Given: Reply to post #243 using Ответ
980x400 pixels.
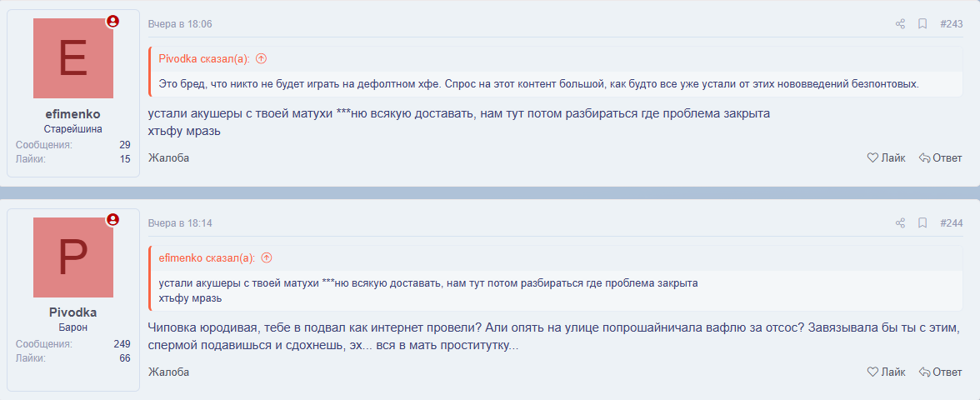Looking at the screenshot, I should coord(940,157).
